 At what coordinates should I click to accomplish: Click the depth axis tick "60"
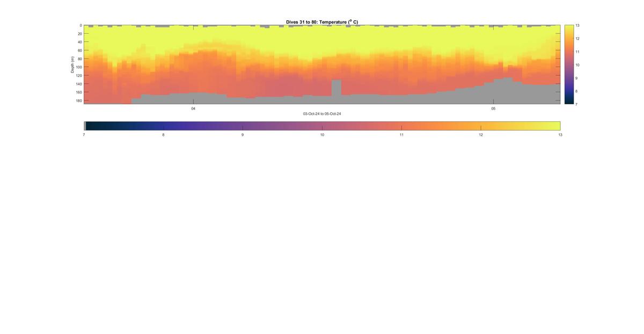tap(79, 50)
